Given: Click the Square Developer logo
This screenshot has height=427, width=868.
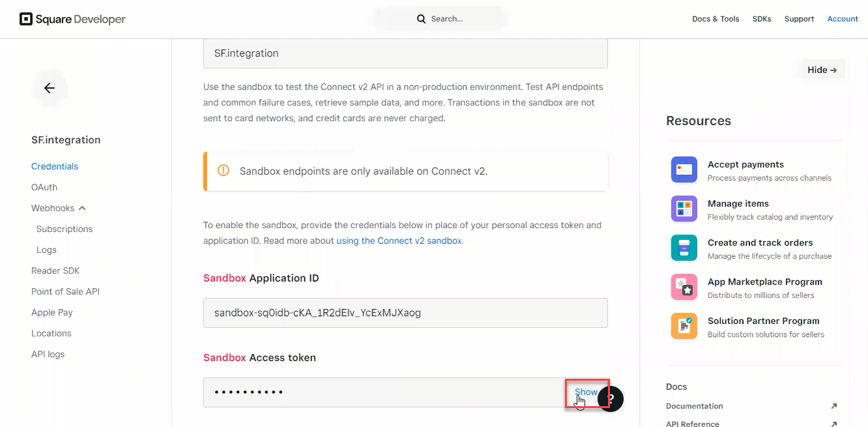Looking at the screenshot, I should click(73, 19).
